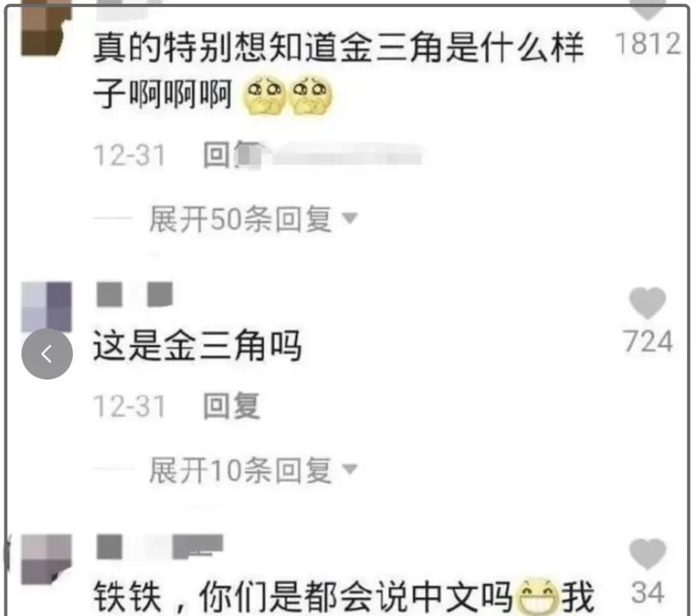The height and width of the screenshot is (616, 696).
Task: Reply to the 这是金三角吗 comment
Action: pos(231,406)
